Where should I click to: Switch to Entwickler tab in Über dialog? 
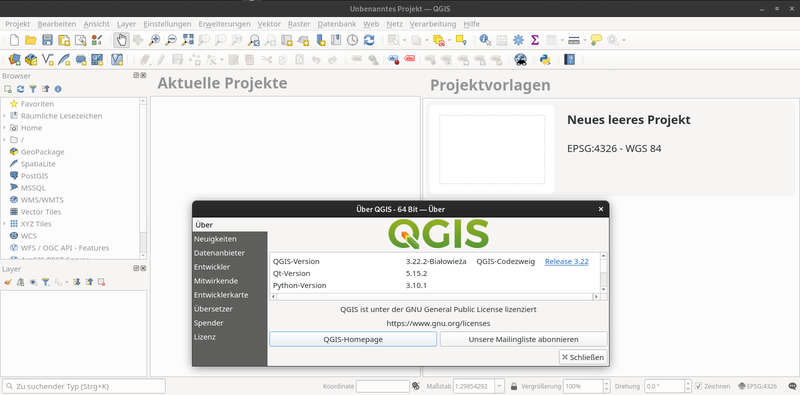tap(230, 267)
